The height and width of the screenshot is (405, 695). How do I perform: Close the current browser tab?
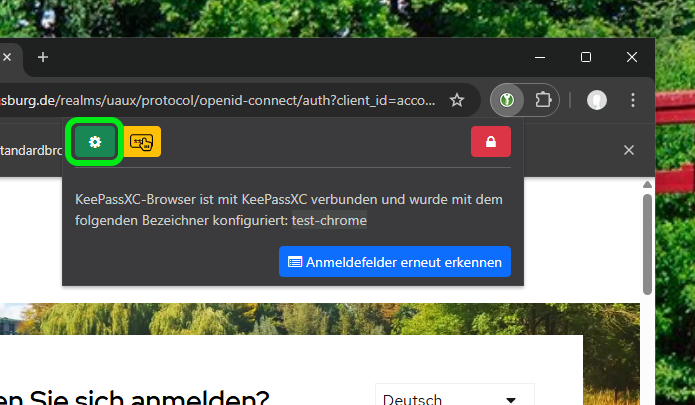[6, 57]
